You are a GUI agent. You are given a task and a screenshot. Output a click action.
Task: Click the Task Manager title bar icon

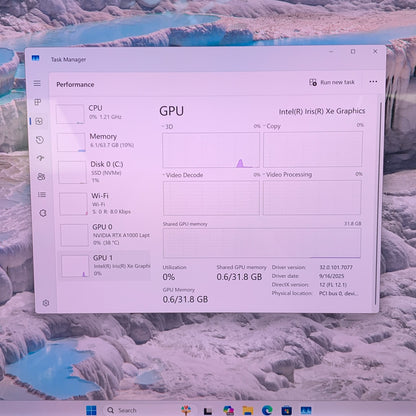[x=36, y=58]
